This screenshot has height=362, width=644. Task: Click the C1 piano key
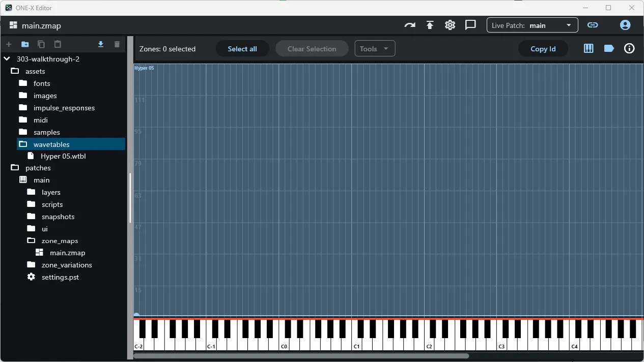click(x=356, y=345)
